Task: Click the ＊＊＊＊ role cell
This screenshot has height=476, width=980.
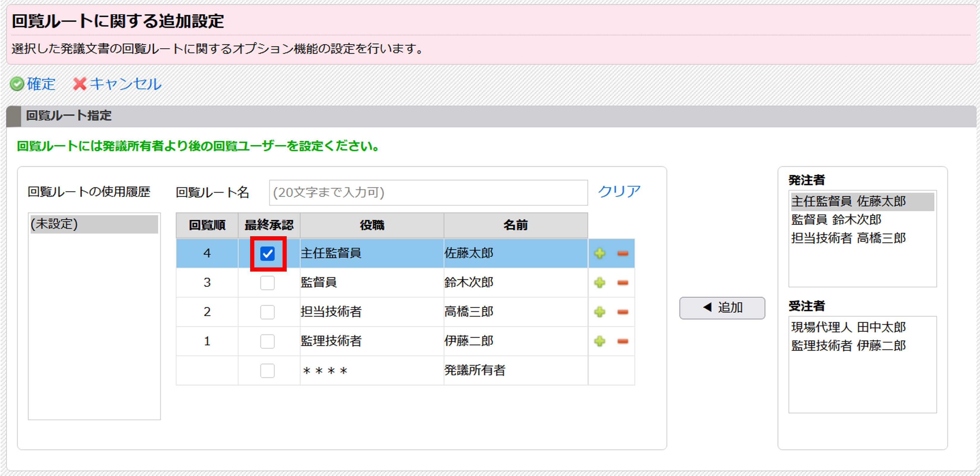Action: click(372, 370)
